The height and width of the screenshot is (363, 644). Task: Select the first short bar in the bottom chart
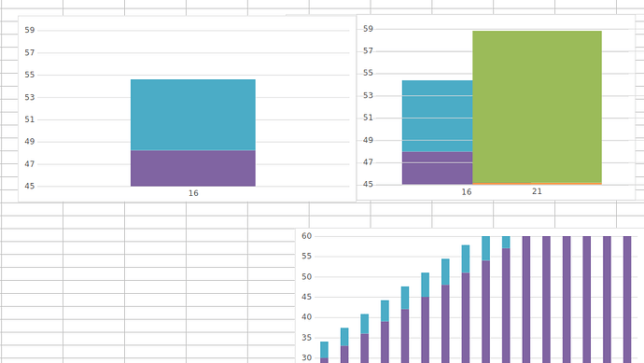pos(324,353)
